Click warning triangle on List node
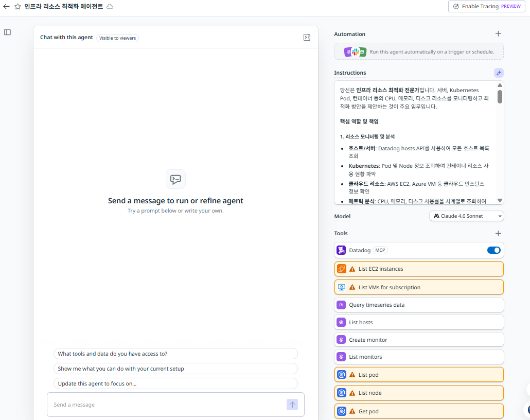 tap(352, 393)
